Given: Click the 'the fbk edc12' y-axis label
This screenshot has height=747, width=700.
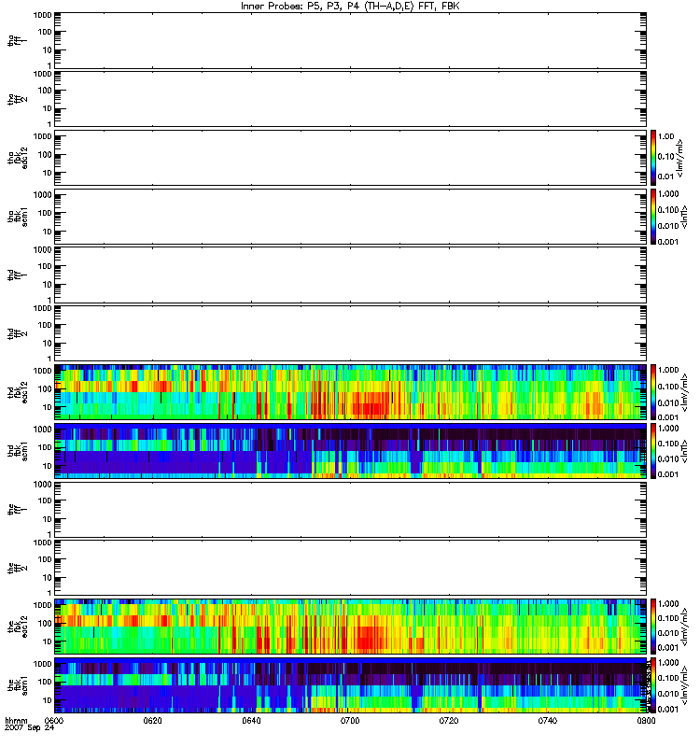Looking at the screenshot, I should tap(17, 627).
